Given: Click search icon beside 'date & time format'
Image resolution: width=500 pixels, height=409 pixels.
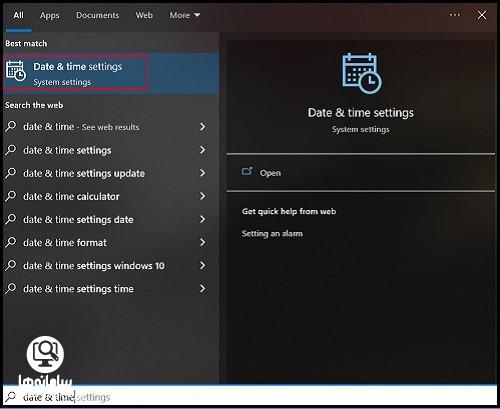Looking at the screenshot, I should [11, 242].
